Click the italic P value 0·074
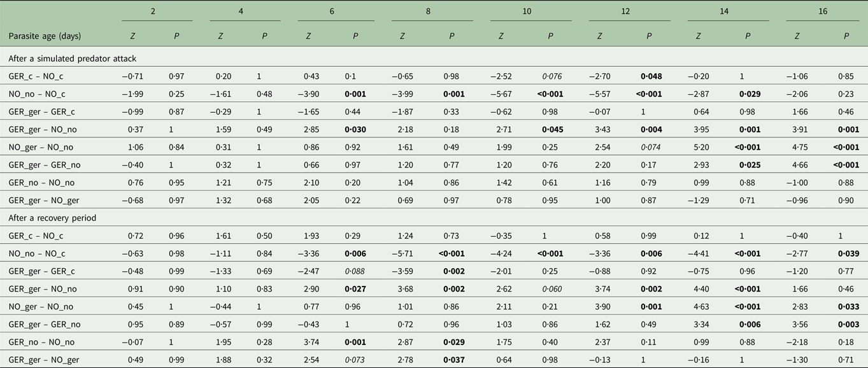 (x=649, y=147)
